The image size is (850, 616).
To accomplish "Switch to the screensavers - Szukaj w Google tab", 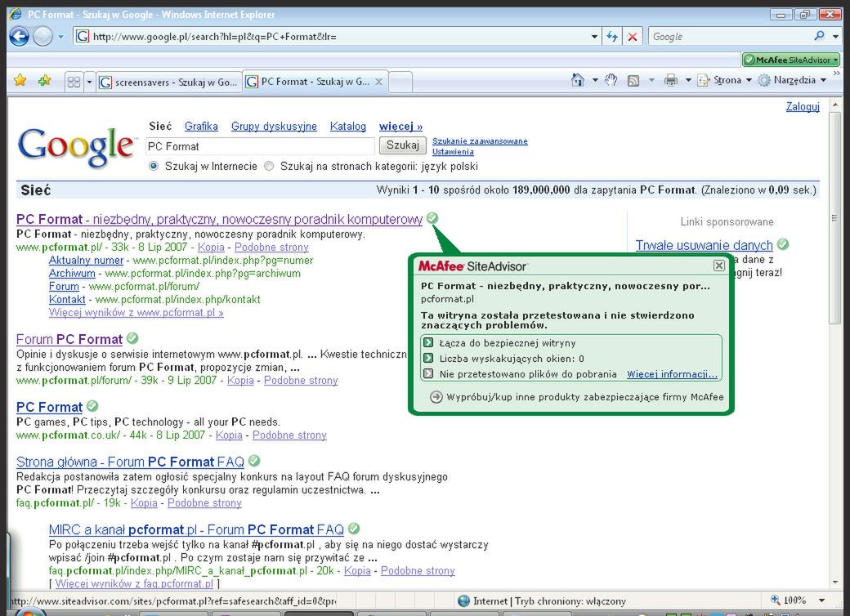I will tap(169, 83).
